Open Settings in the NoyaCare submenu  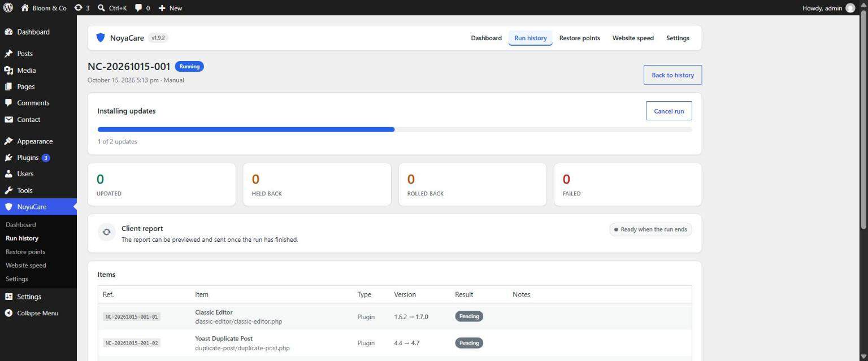[x=17, y=279]
